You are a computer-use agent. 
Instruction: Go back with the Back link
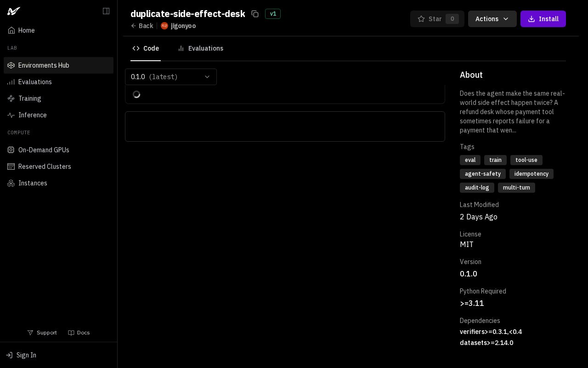pos(142,26)
